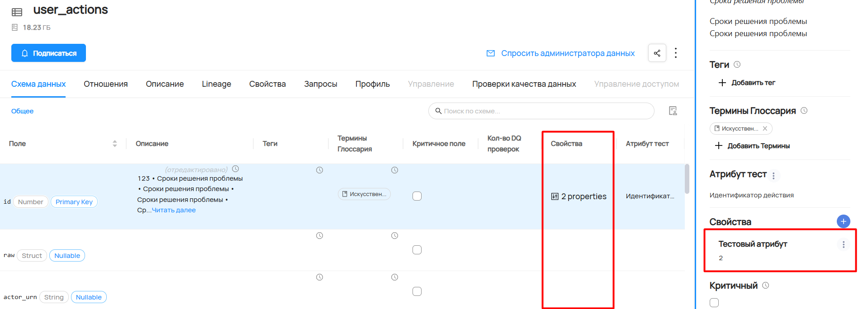The width and height of the screenshot is (868, 309).
Task: Click the blue plus icon next to Свойства
Action: point(843,221)
